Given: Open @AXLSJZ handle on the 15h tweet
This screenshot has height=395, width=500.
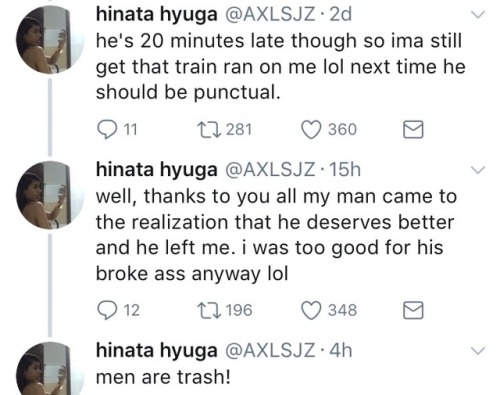Looking at the screenshot, I should (x=270, y=170).
